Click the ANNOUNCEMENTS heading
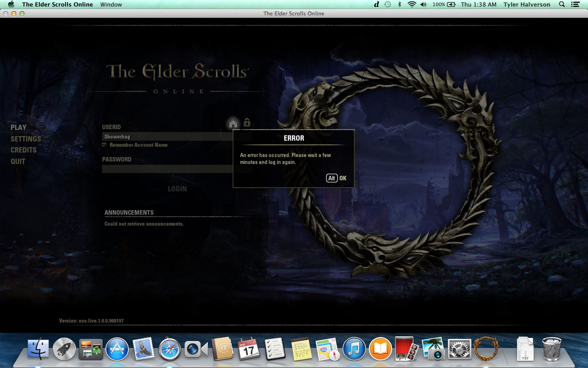The width and height of the screenshot is (588, 368). pyautogui.click(x=129, y=212)
